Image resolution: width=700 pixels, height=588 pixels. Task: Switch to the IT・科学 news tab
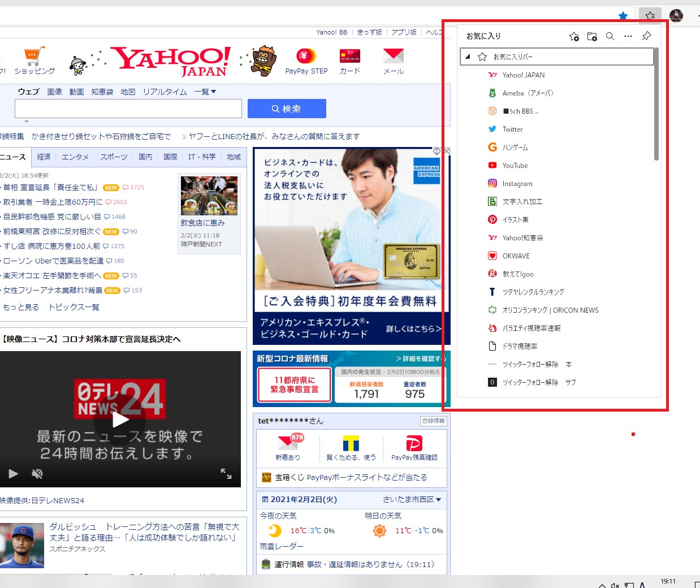[202, 157]
